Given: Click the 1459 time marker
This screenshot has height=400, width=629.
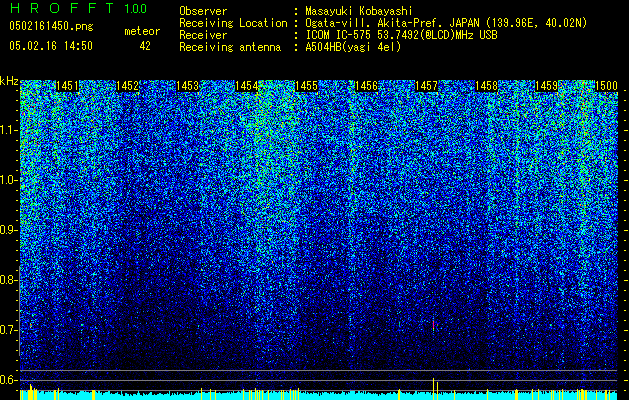Looking at the screenshot, I should point(546,86).
